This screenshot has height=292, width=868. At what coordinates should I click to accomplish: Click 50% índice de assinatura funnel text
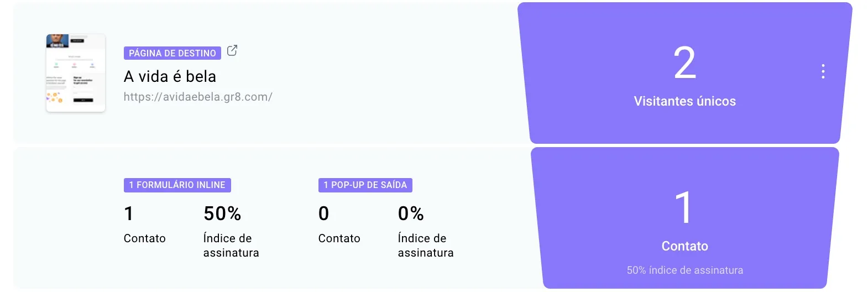(684, 270)
